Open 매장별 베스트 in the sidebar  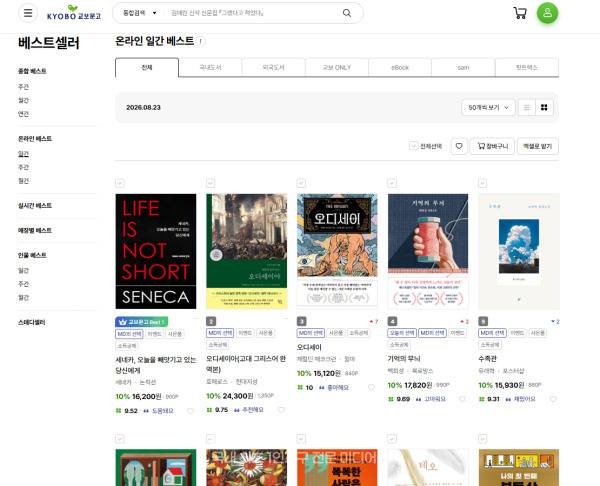35,230
